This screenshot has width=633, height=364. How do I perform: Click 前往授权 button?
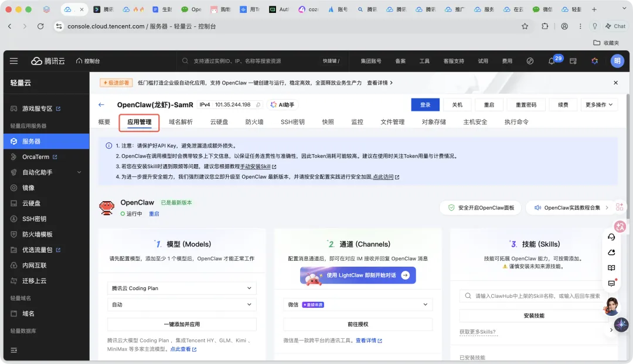click(x=358, y=324)
